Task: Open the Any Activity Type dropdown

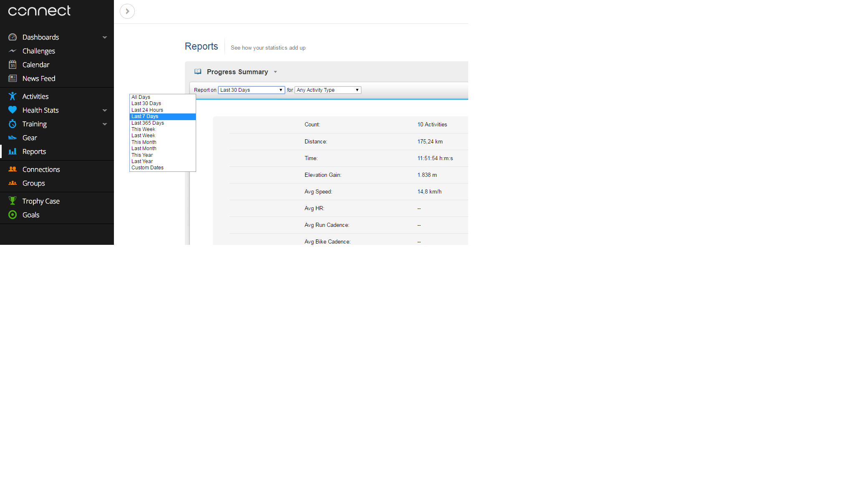Action: [328, 90]
